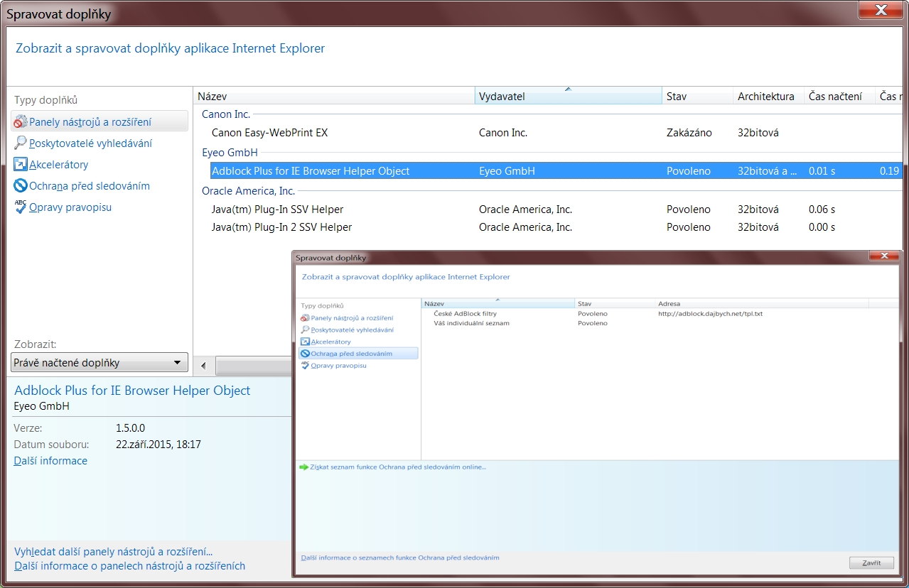Select Ochrana před sledováním in the small front window
This screenshot has width=909, height=588.
(x=358, y=353)
